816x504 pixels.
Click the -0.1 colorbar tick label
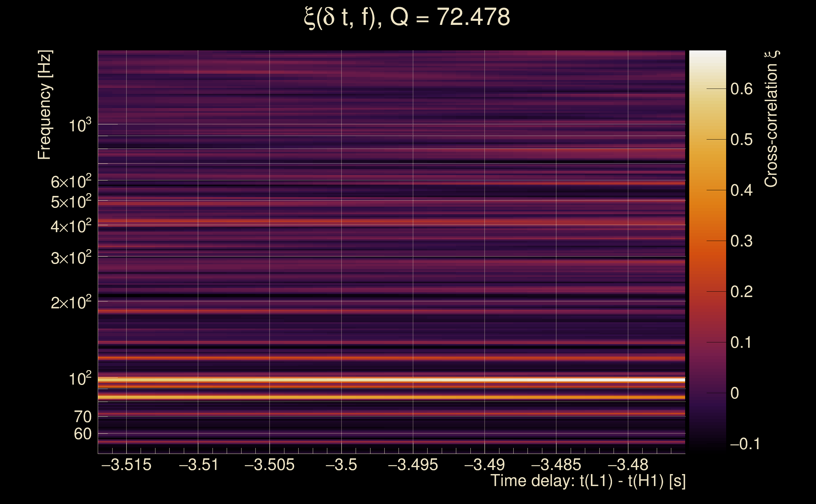pos(745,444)
